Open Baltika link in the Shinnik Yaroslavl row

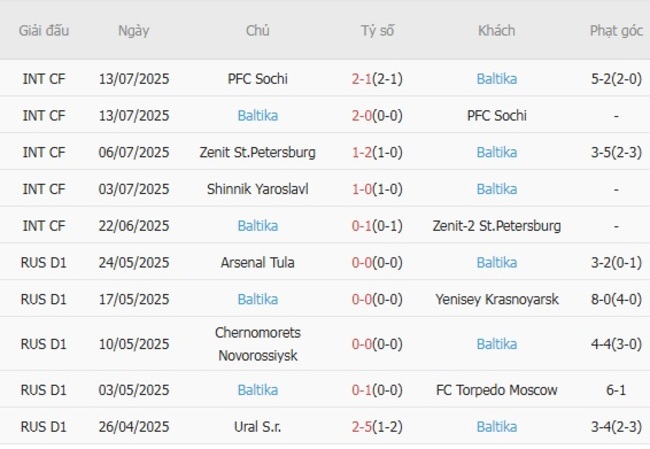pos(496,189)
